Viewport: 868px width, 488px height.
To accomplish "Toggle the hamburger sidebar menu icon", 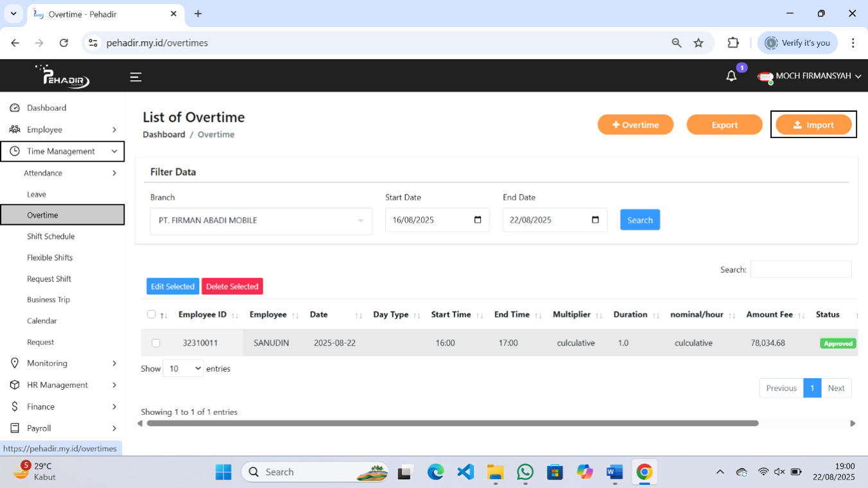I will tap(135, 77).
